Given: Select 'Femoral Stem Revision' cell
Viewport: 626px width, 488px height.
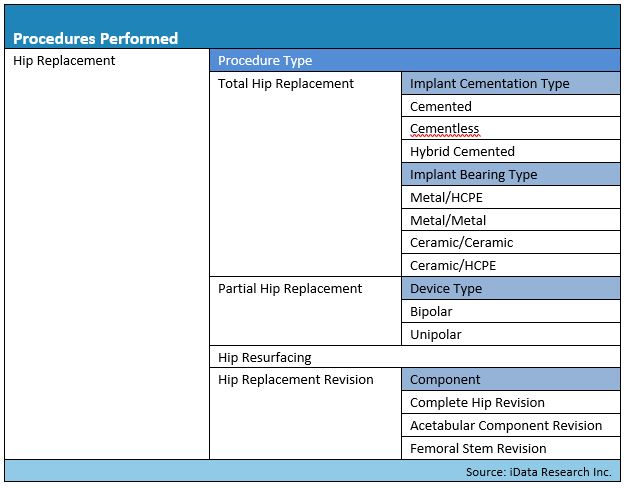Looking at the screenshot, I should coord(511,448).
